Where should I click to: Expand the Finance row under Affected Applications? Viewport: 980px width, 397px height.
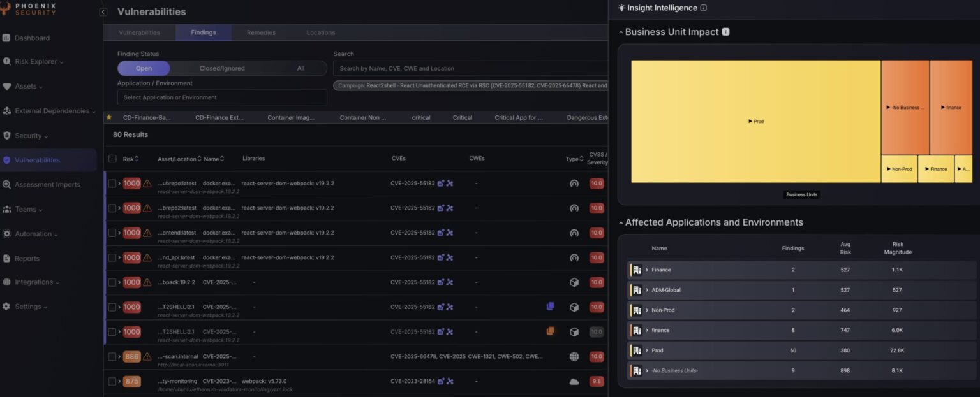coord(648,270)
